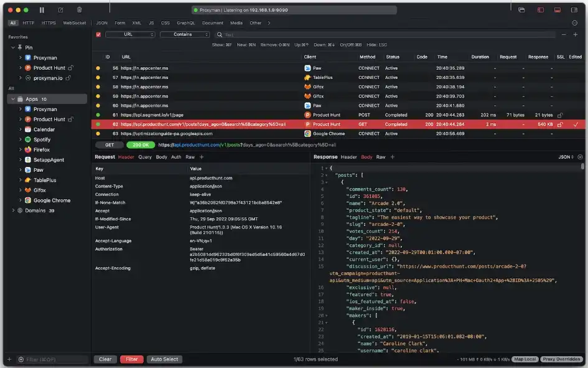Open the window list icon in toolbar
The height and width of the screenshot is (368, 588).
(521, 10)
